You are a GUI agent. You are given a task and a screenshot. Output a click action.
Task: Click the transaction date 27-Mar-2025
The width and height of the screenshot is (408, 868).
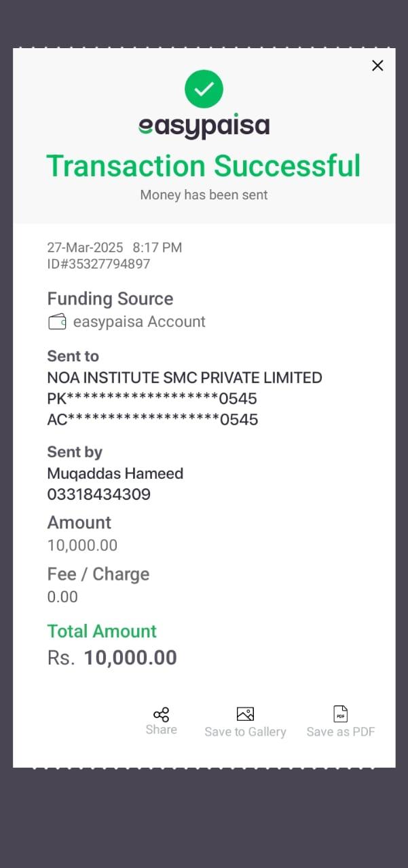[x=85, y=248]
